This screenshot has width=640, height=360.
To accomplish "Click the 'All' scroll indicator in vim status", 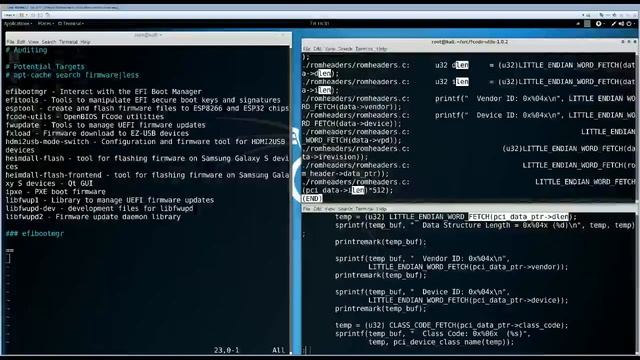I will [x=278, y=350].
